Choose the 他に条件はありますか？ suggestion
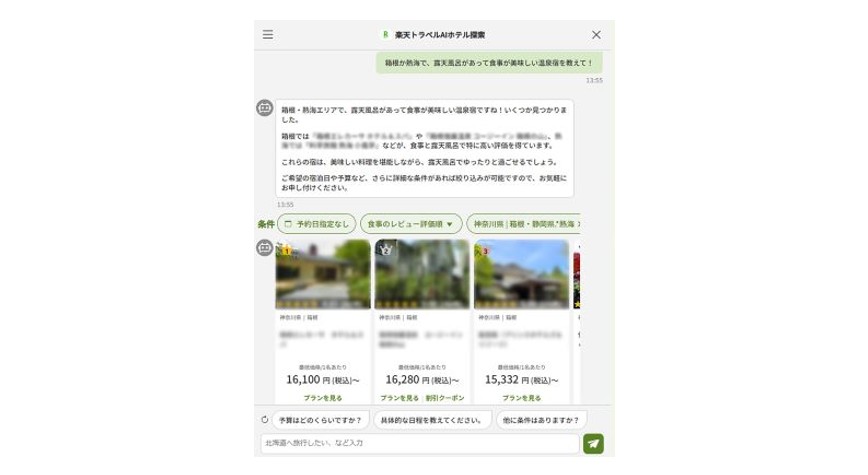868x475 pixels. pos(541,420)
